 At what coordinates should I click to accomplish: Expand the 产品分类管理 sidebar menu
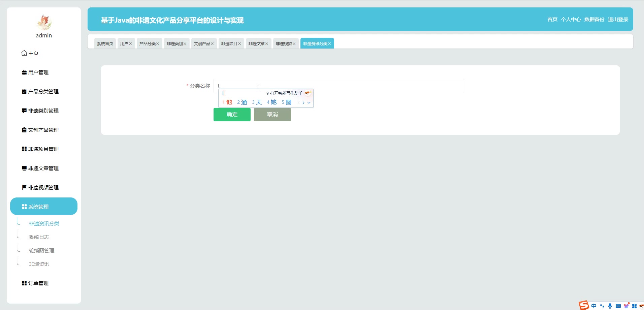tap(44, 92)
